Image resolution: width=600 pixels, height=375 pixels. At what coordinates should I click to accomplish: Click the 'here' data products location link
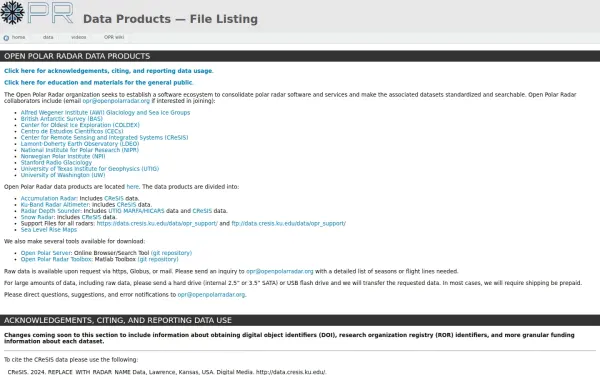coord(132,187)
